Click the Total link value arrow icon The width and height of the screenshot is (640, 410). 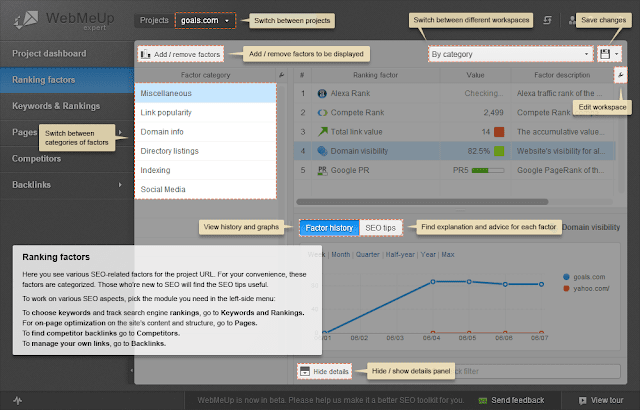(322, 132)
